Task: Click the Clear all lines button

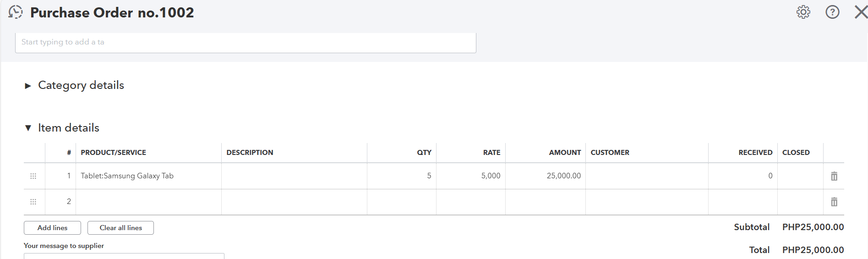Action: (120, 228)
